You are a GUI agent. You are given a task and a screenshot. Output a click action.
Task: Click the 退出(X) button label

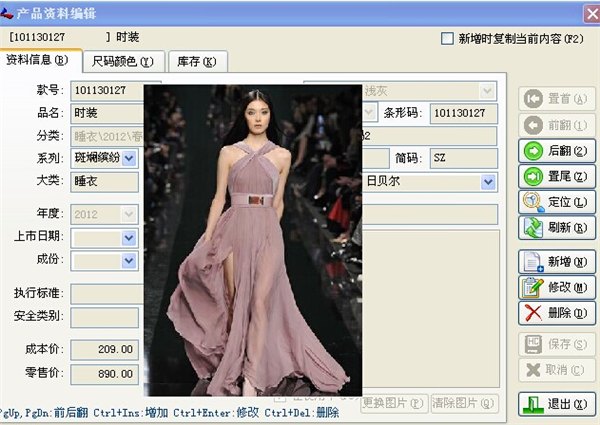tap(567, 404)
